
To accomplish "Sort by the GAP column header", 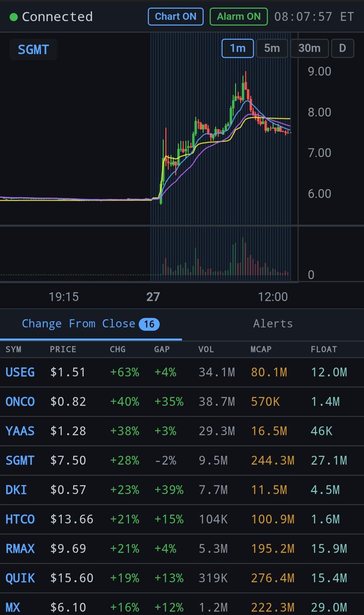I will pyautogui.click(x=162, y=349).
